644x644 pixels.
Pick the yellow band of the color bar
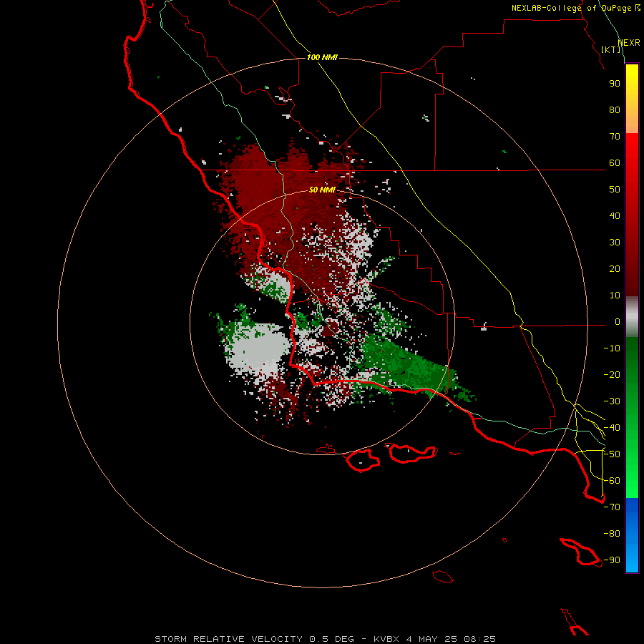(x=632, y=99)
